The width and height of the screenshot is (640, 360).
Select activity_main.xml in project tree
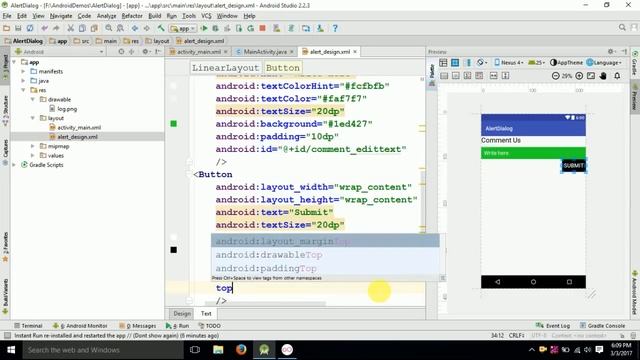point(75,127)
